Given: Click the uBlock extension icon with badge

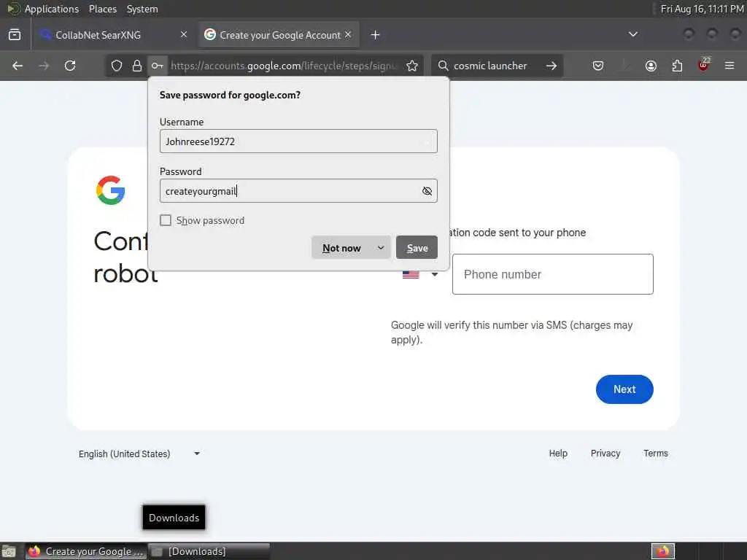Looking at the screenshot, I should click(703, 65).
